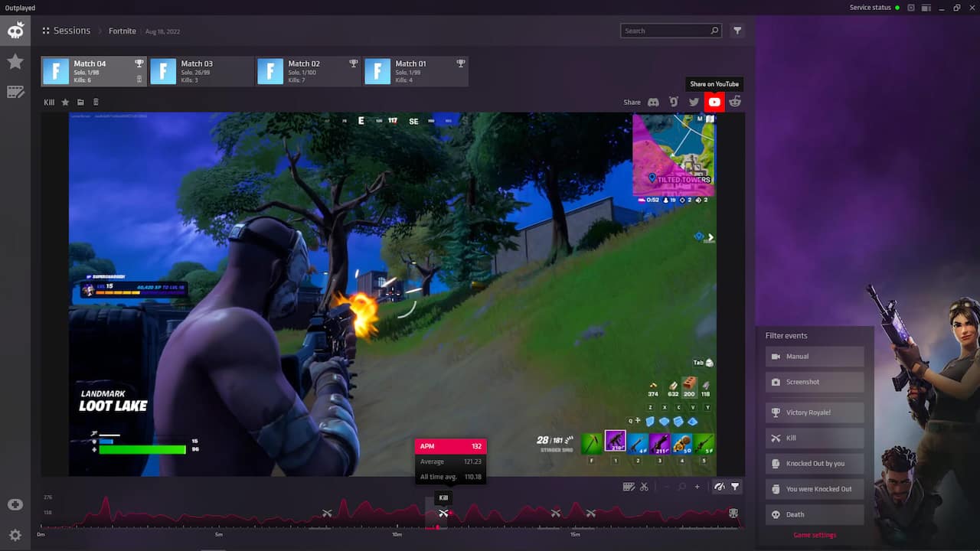Open Game settings link
This screenshot has width=980, height=551.
815,535
